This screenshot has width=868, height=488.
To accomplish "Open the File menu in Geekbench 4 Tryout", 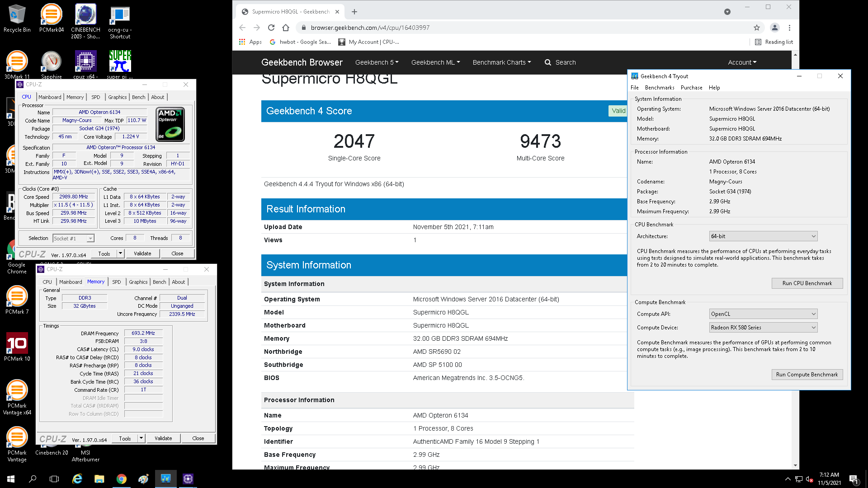I will click(x=635, y=88).
